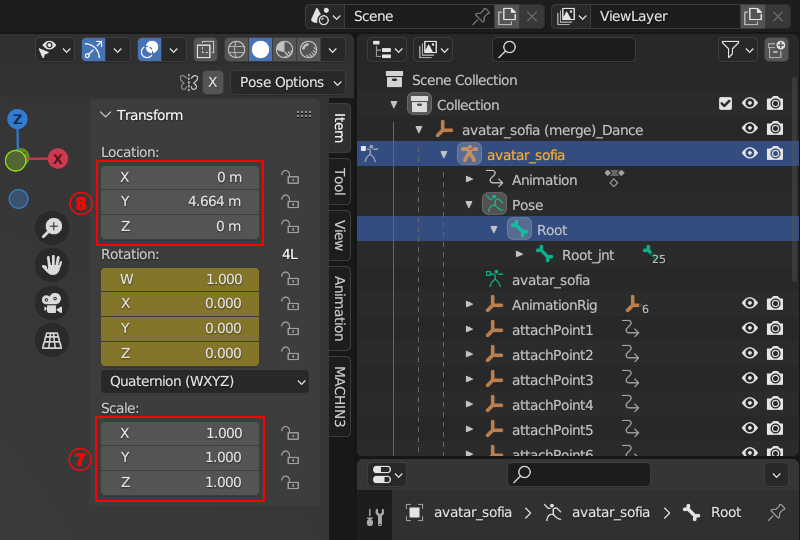Switch orthographic view with grid icon

51,341
